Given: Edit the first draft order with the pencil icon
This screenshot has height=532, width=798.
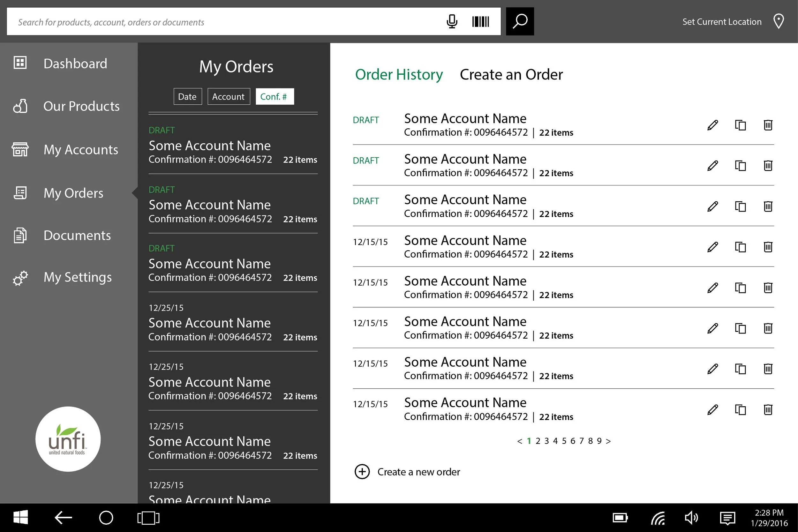Looking at the screenshot, I should pos(712,125).
